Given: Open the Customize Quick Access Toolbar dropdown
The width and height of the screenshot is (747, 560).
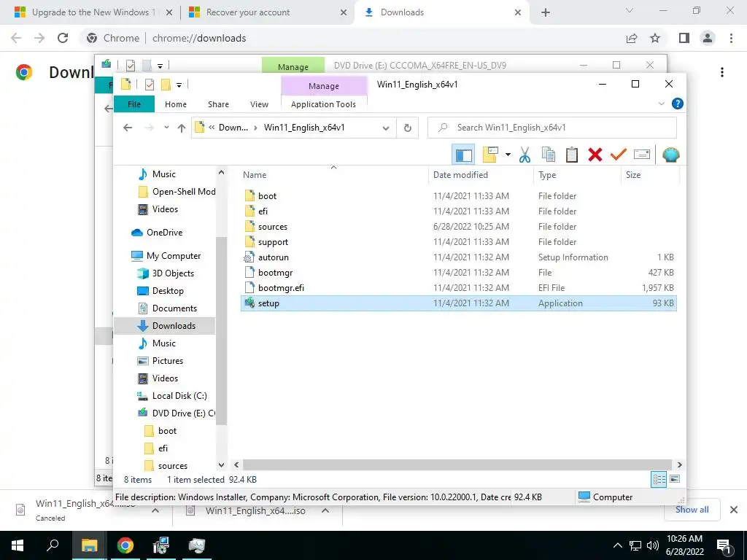Looking at the screenshot, I should pos(179,85).
